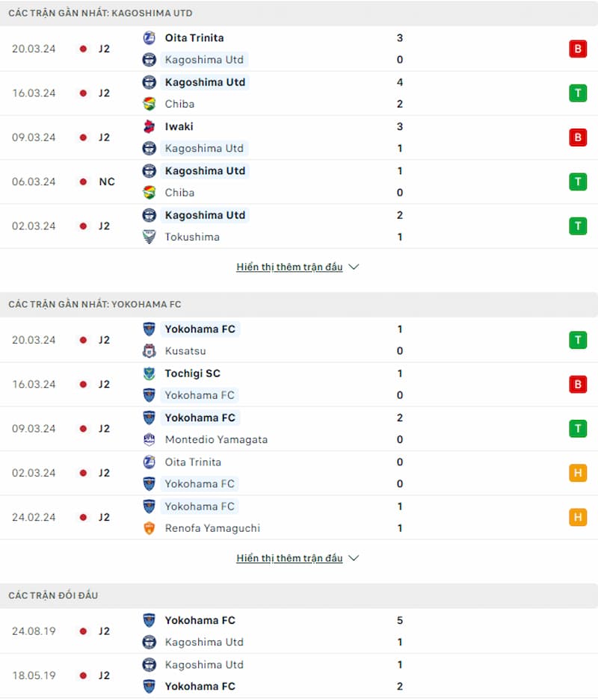Click chevron arrow under Yokohama FC matches
Image resolution: width=598 pixels, height=700 pixels.
coord(354,558)
